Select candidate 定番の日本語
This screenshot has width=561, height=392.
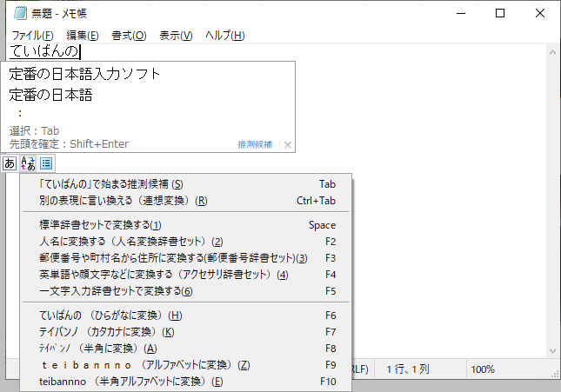pos(50,95)
